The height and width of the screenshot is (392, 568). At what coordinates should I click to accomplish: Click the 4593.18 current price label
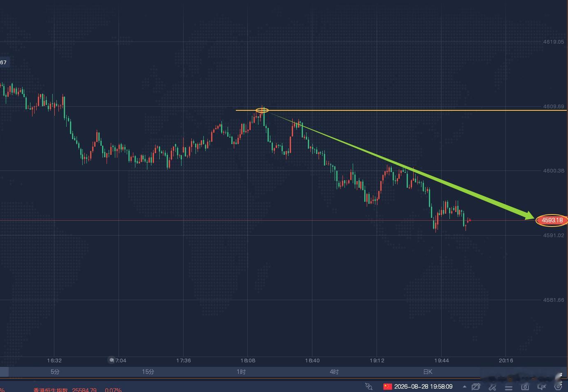(x=552, y=220)
